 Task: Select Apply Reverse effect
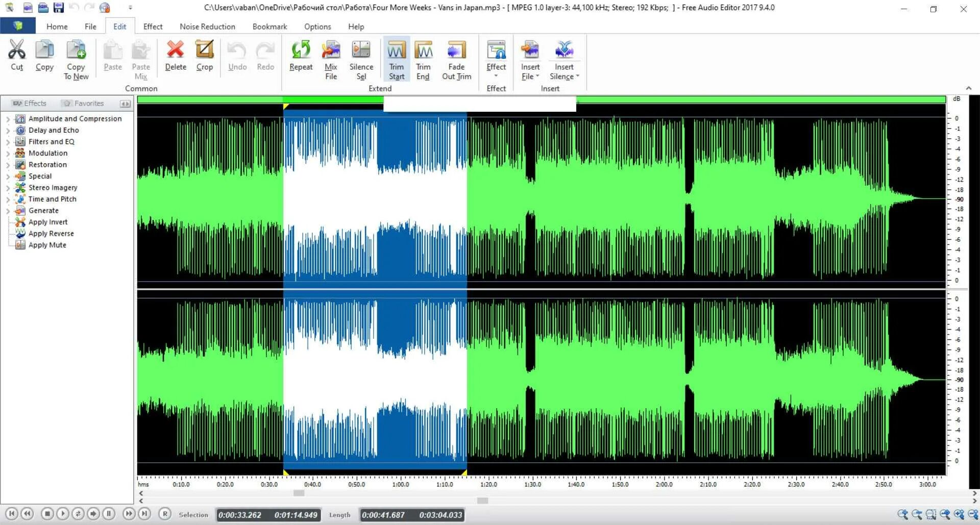tap(51, 234)
